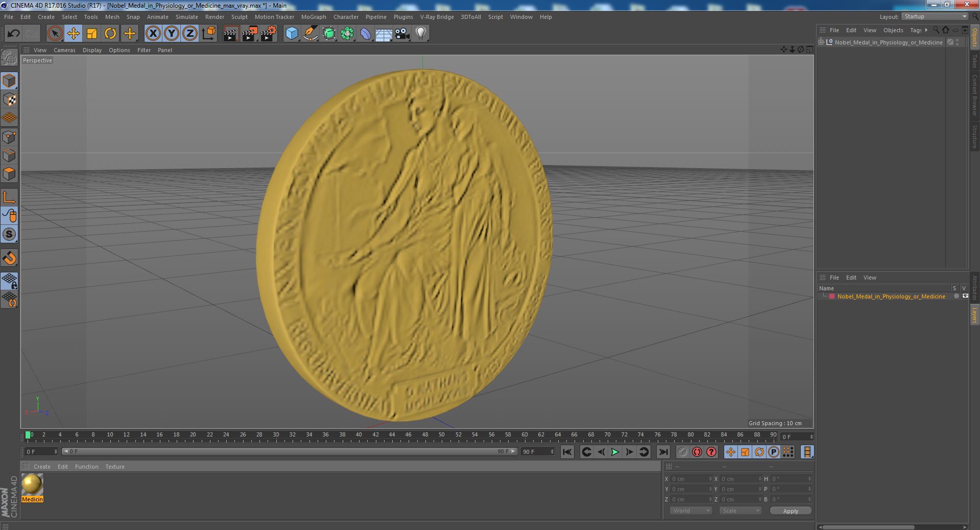Open the Layout Startup dropdown
Image resolution: width=980 pixels, height=530 pixels.
[x=935, y=17]
